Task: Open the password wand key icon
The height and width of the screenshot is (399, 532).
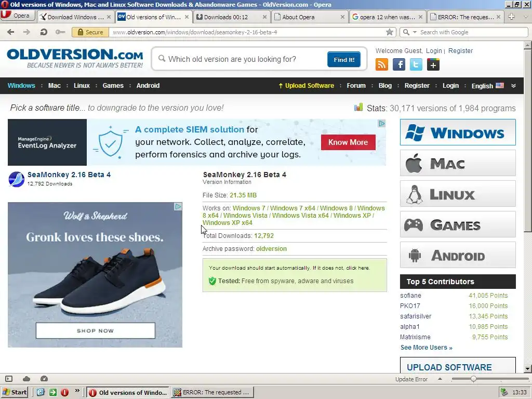Action: click(60, 32)
